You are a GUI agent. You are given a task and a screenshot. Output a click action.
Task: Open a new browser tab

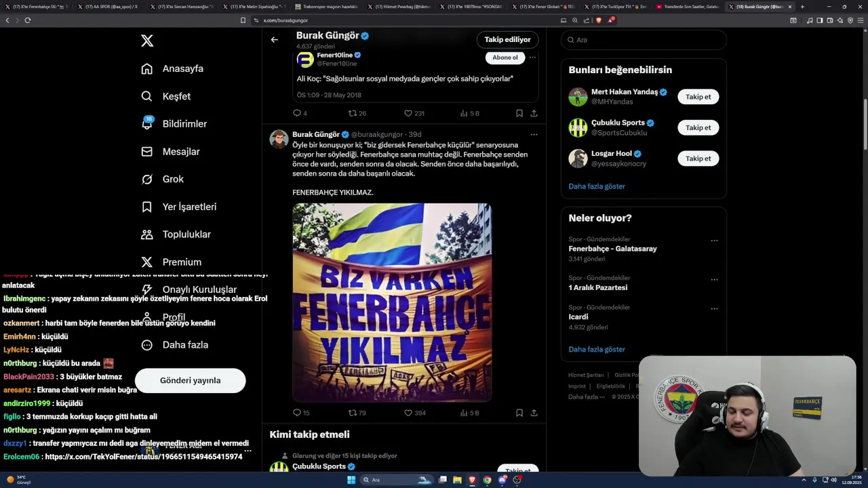click(802, 7)
